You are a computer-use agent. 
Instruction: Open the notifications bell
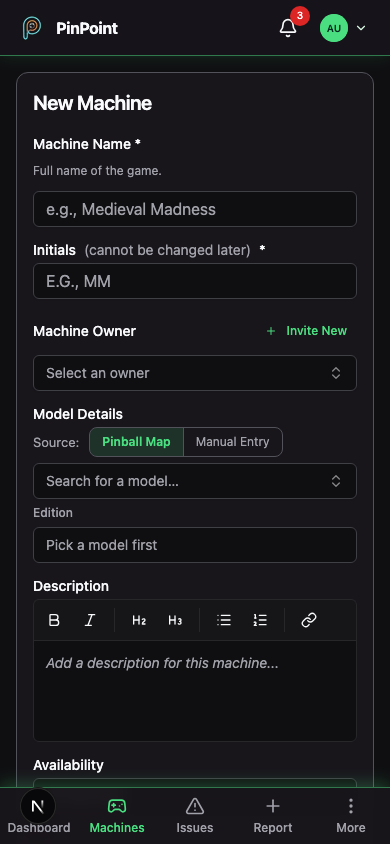[x=288, y=28]
